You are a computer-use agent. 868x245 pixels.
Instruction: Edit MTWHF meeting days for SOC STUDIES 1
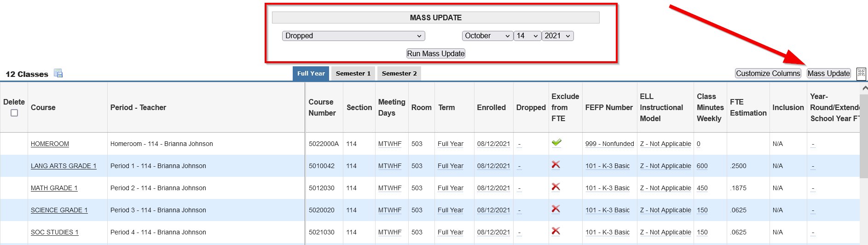click(390, 232)
